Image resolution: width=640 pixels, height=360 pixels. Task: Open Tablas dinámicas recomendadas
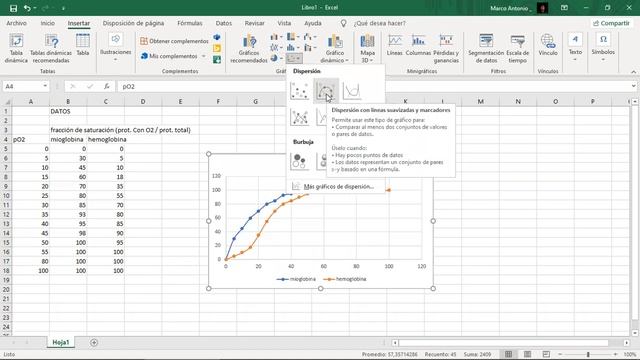[51, 49]
